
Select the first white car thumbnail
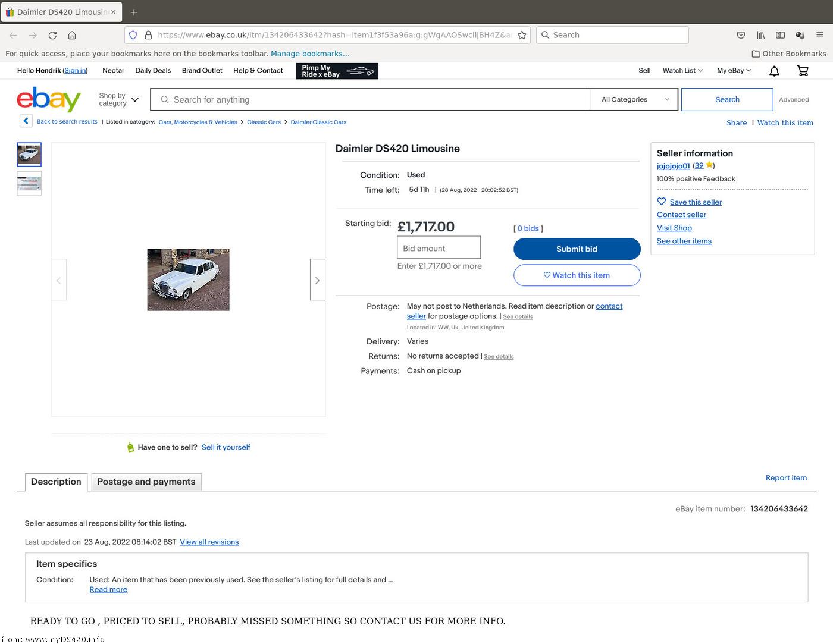pyautogui.click(x=29, y=154)
